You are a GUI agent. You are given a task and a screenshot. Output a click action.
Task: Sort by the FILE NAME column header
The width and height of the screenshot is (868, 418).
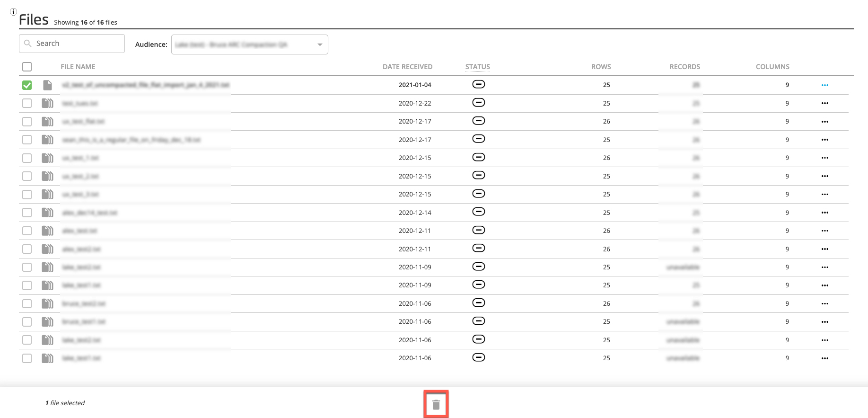tap(78, 67)
